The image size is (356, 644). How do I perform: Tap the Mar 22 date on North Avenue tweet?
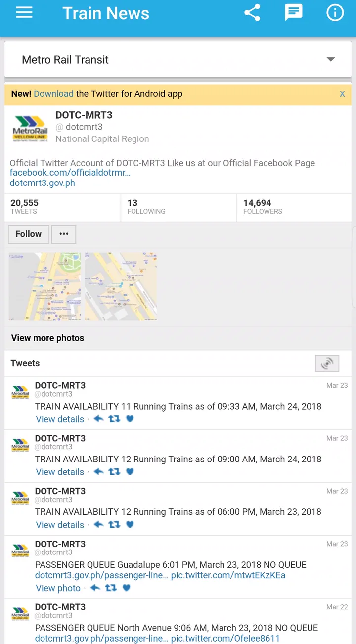pyautogui.click(x=337, y=607)
